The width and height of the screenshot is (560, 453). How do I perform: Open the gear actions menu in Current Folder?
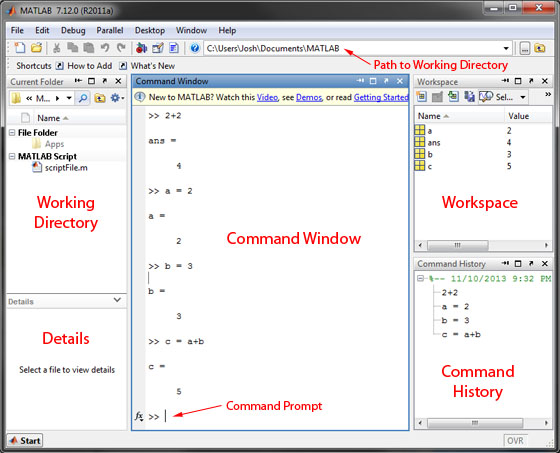[117, 98]
